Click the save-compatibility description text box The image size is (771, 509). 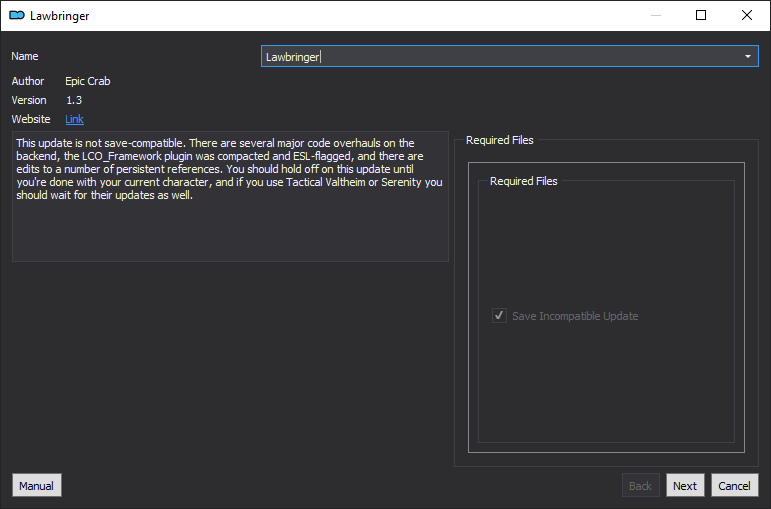[230, 196]
